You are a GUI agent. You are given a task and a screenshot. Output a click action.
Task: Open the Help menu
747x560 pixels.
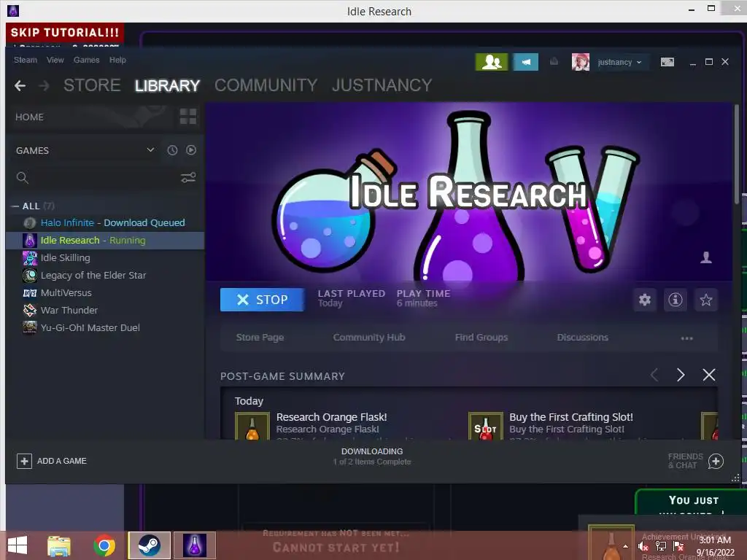click(117, 60)
